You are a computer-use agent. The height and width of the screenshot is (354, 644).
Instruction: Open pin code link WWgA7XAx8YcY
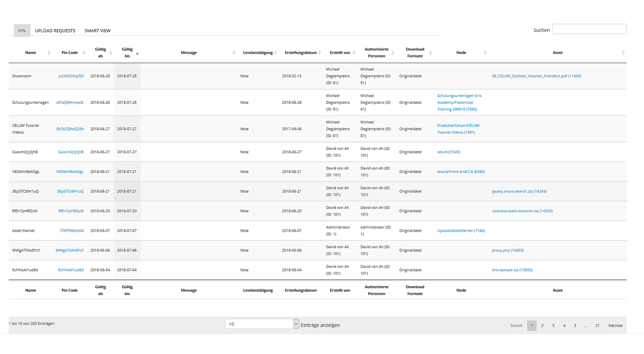(x=70, y=251)
